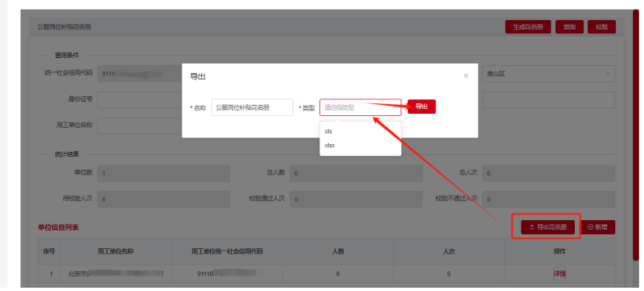Open the 类型 dropdown in export dialog
This screenshot has height=291, width=644.
[x=360, y=107]
